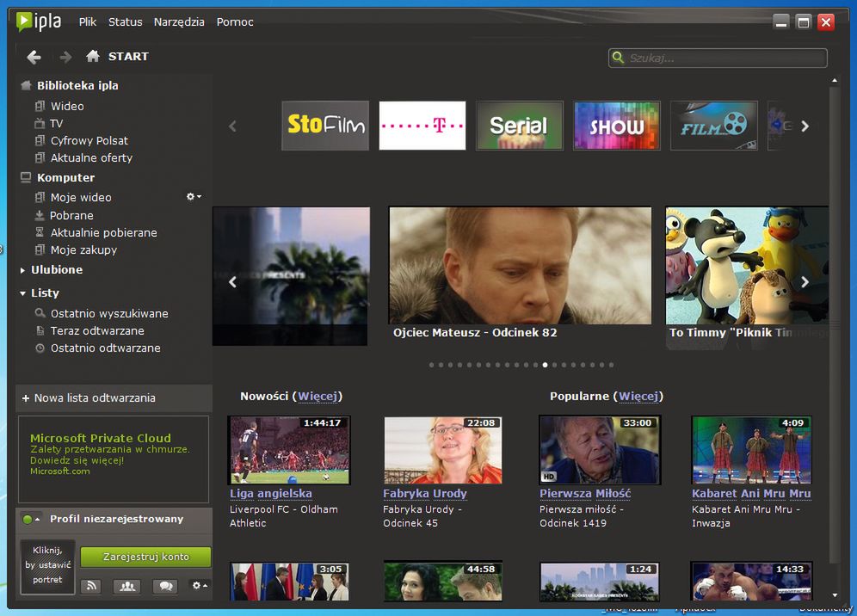Open the Liga angielska link

[270, 494]
